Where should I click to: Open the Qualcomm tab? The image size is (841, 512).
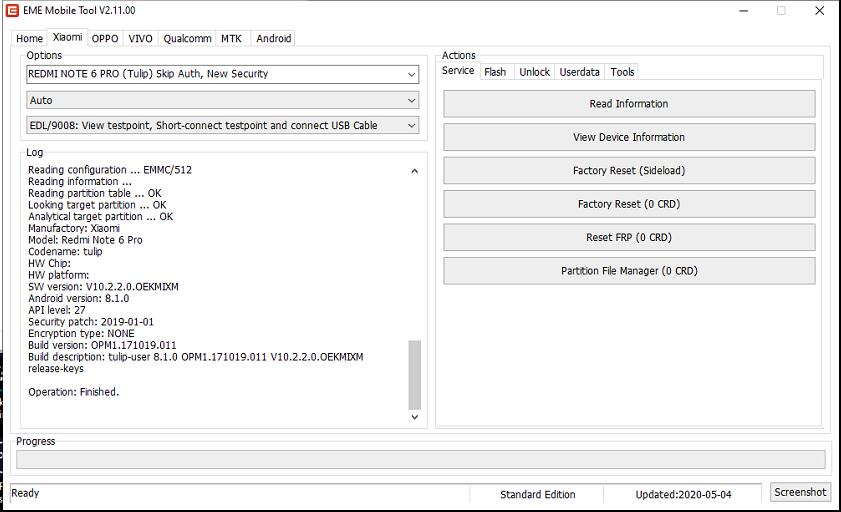tap(187, 39)
